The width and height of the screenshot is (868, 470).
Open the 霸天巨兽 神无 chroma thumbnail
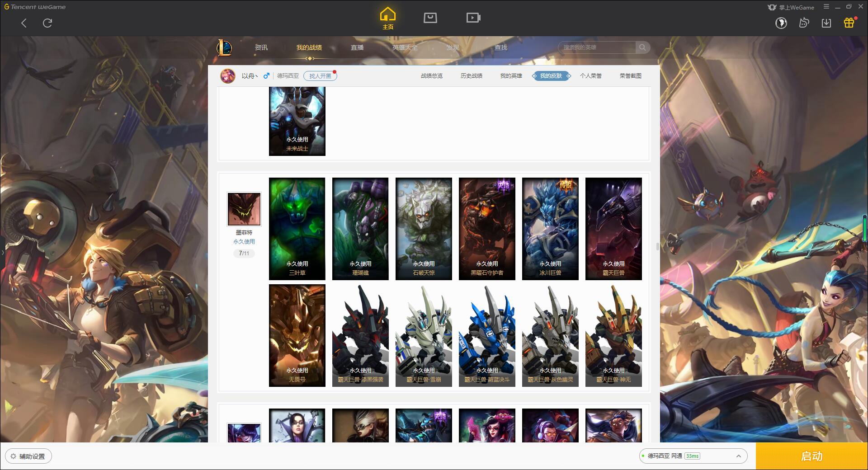(x=613, y=335)
